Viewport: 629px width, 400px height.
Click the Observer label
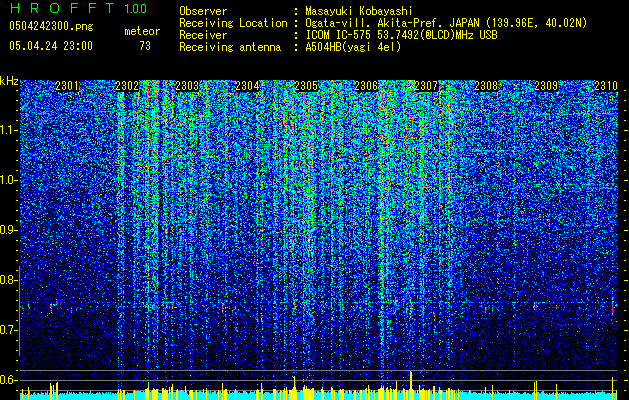(x=203, y=11)
